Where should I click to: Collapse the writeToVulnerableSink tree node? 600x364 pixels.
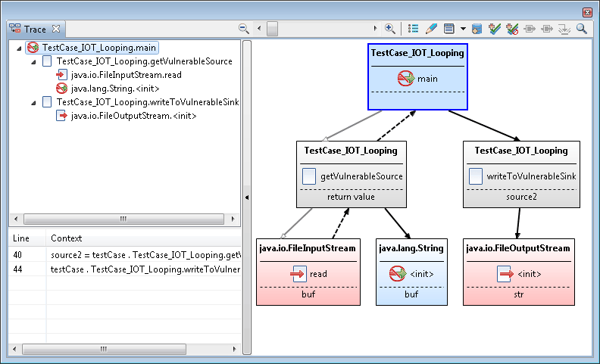tap(33, 102)
